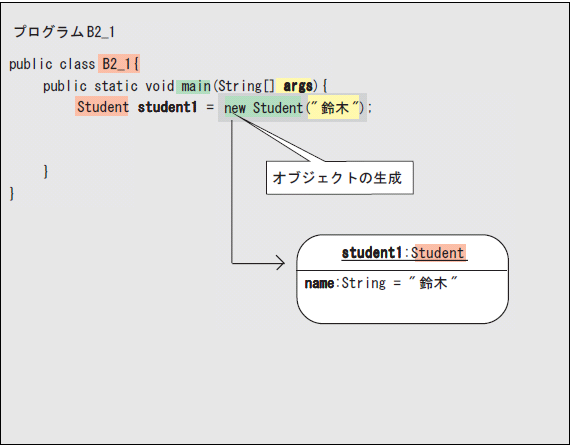Click the arrowhead pointing to the object box

coord(280,263)
